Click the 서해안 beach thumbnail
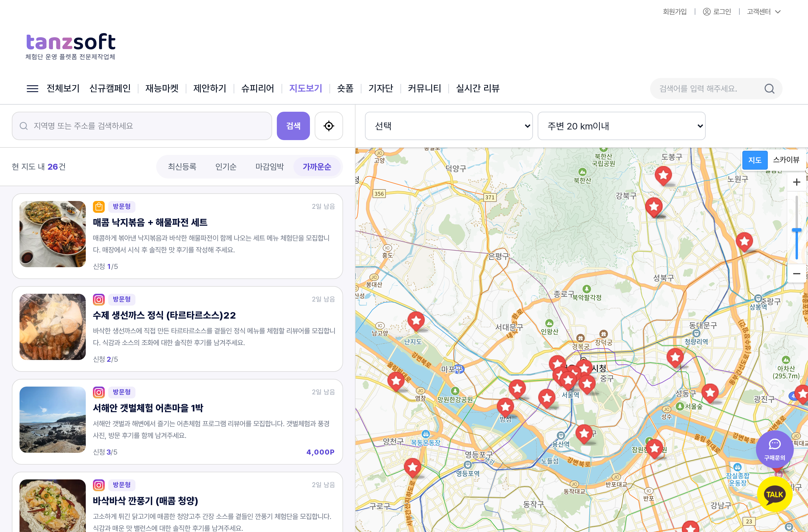The width and height of the screenshot is (808, 532). [53, 420]
